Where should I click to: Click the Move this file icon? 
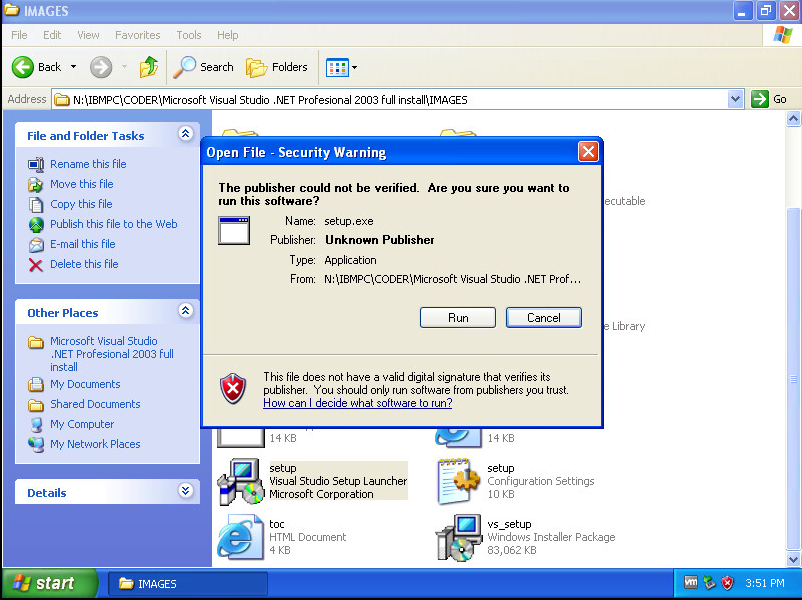[36, 184]
